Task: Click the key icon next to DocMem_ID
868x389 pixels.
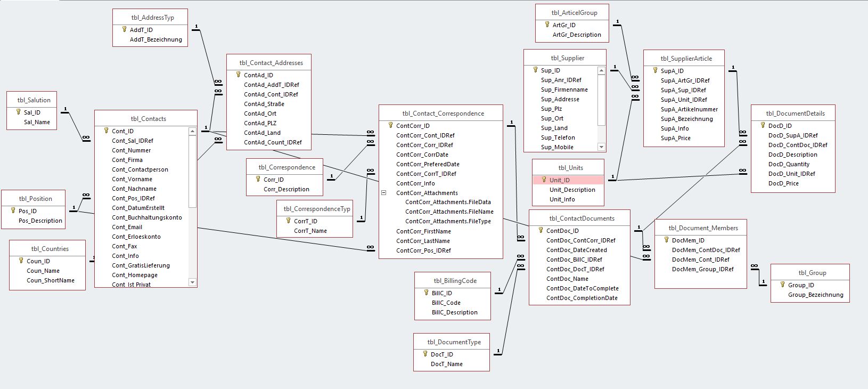Action: [666, 240]
